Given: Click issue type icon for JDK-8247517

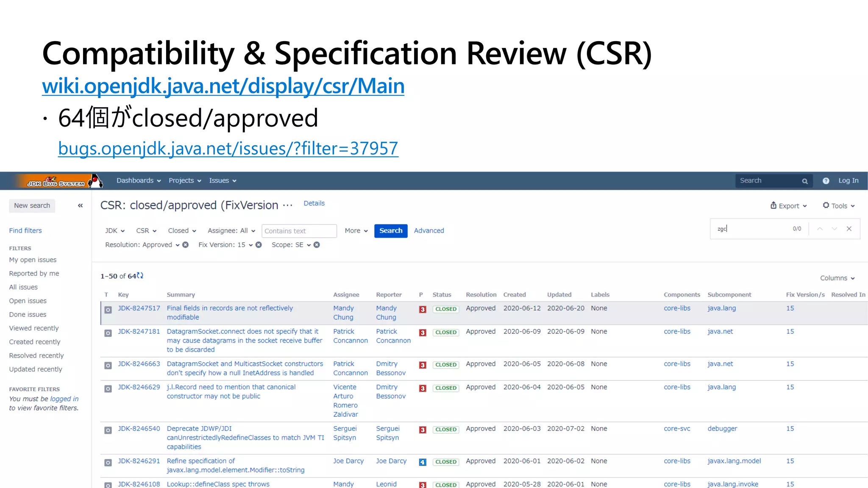Looking at the screenshot, I should (108, 310).
